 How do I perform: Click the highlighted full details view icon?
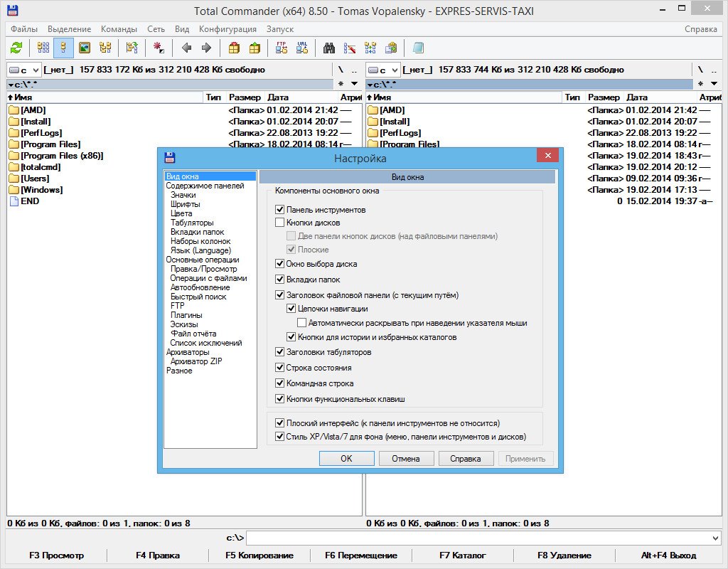click(63, 48)
